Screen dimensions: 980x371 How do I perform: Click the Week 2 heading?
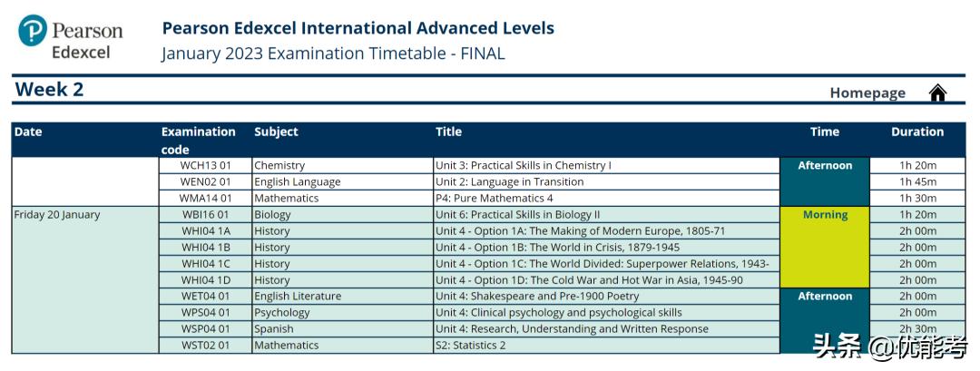point(50,90)
